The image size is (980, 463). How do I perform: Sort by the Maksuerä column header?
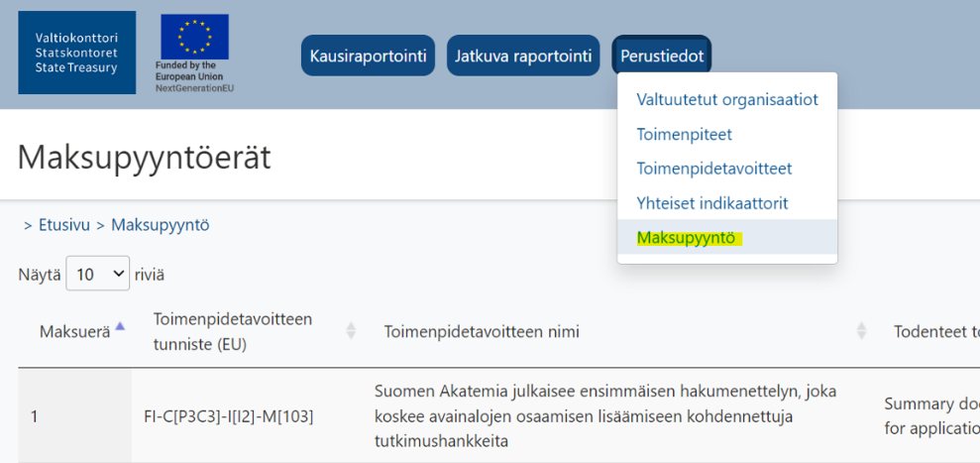pos(74,332)
